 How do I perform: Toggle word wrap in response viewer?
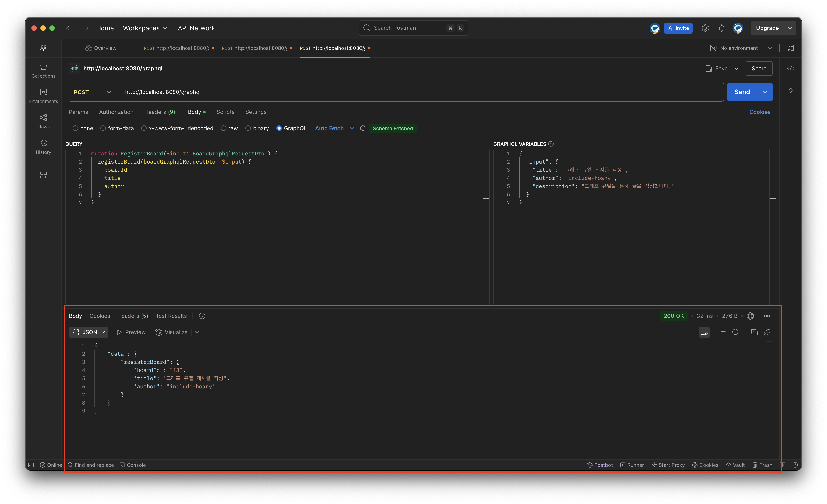point(704,332)
